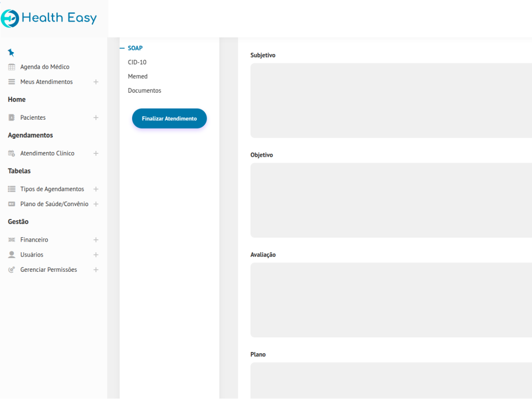Open the Documentos section
Viewport: 532px width, 399px height.
145,90
